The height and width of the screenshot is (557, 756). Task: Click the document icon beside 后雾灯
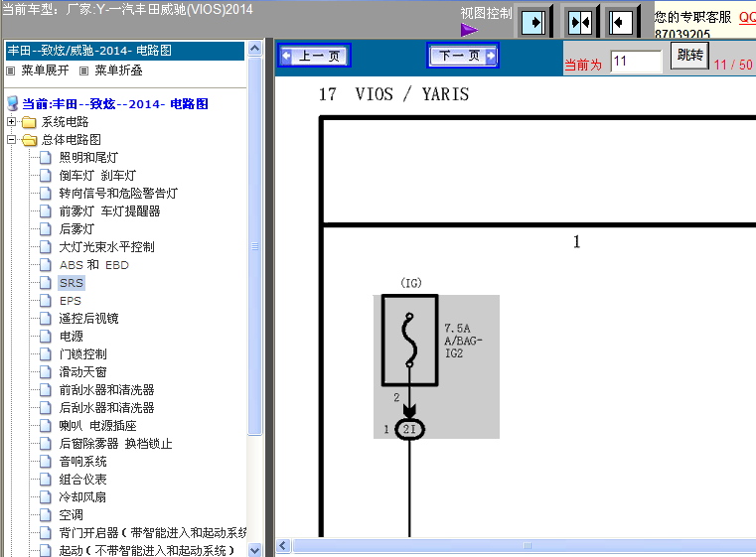click(46, 229)
